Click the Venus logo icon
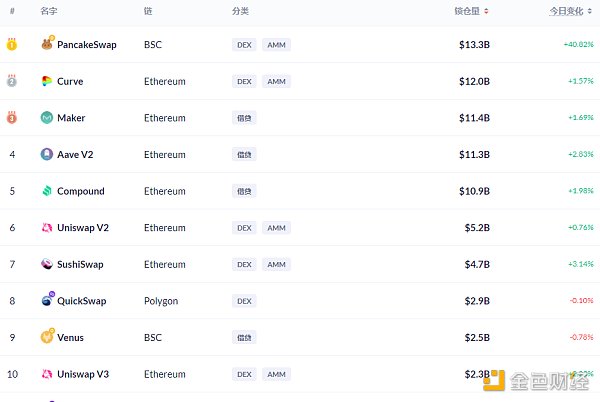The height and width of the screenshot is (402, 600). click(x=47, y=337)
